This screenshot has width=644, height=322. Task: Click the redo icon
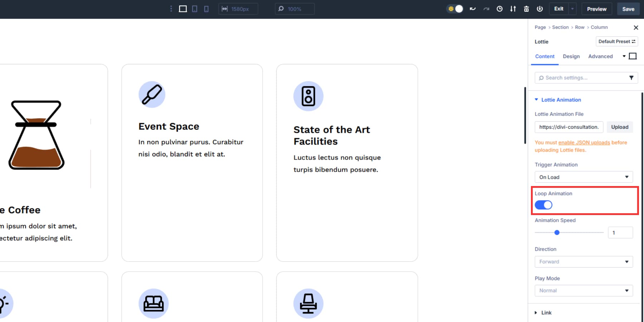[486, 9]
